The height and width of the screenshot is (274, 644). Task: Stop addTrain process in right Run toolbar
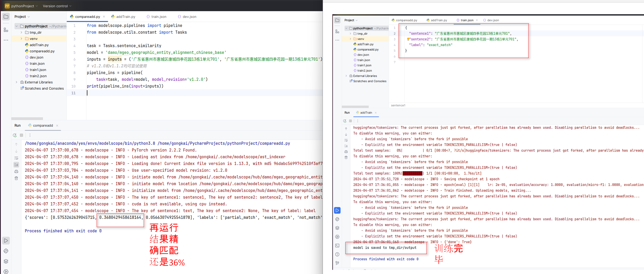click(x=351, y=121)
